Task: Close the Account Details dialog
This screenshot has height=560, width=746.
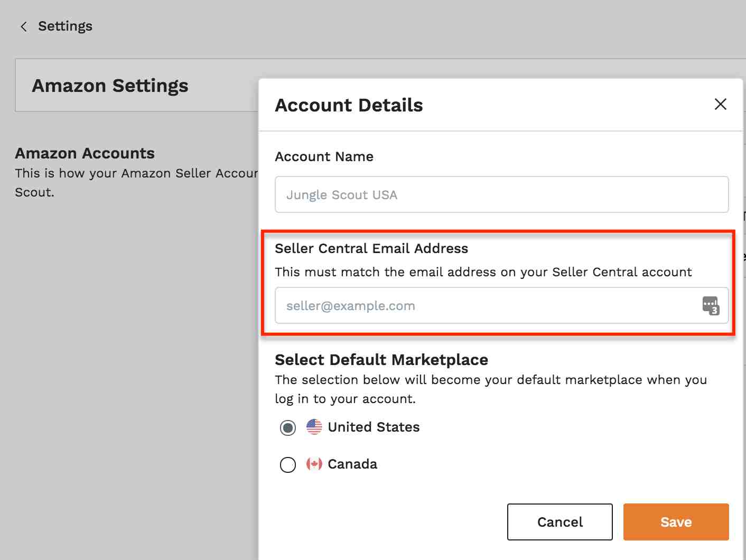Action: 720,104
